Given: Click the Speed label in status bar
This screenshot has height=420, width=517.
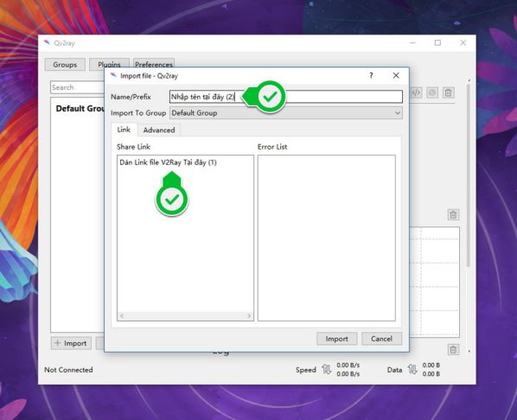Looking at the screenshot, I should click(x=306, y=370).
